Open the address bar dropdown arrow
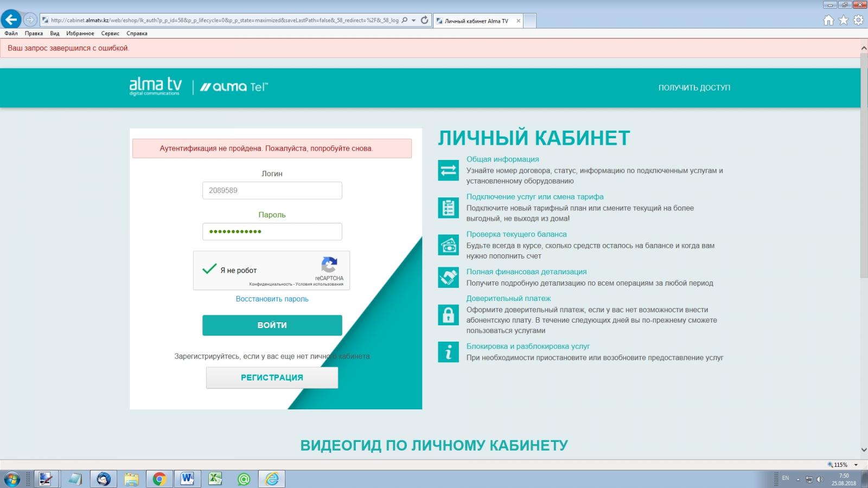868x488 pixels. pyautogui.click(x=413, y=20)
